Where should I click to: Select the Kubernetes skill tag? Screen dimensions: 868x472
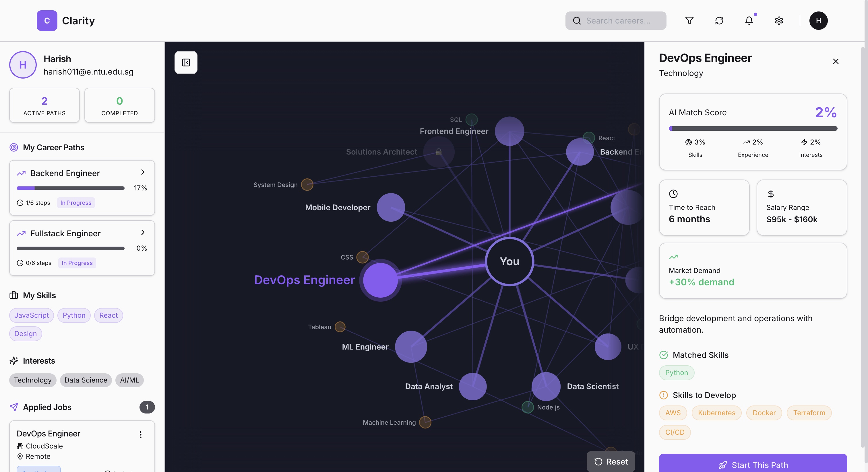point(716,412)
